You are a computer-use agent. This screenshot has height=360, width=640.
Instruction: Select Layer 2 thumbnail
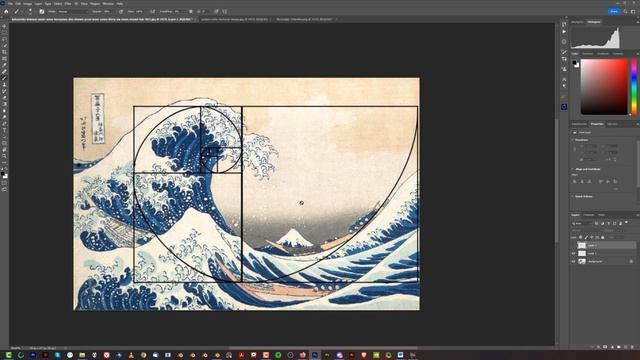click(582, 245)
